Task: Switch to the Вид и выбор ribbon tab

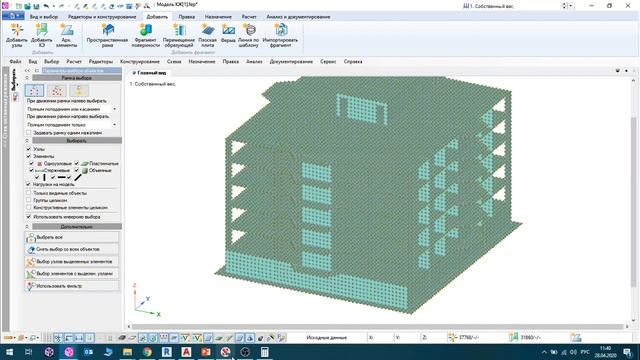Action: 44,17
